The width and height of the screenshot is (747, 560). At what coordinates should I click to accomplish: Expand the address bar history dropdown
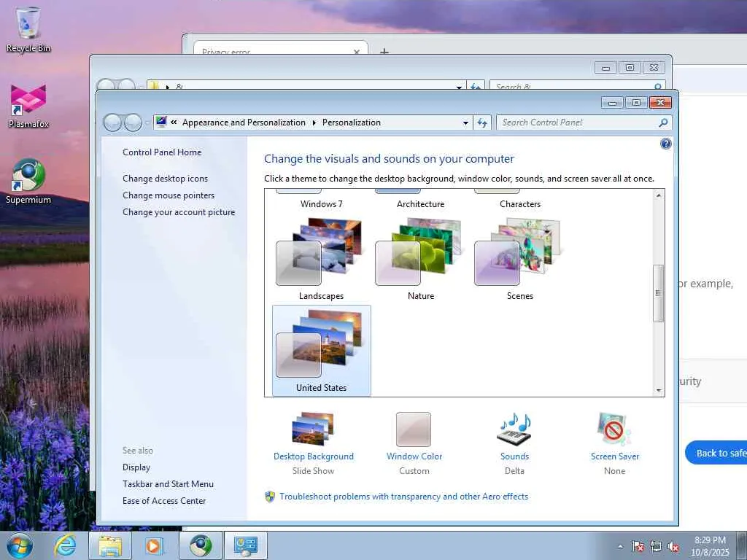point(465,122)
